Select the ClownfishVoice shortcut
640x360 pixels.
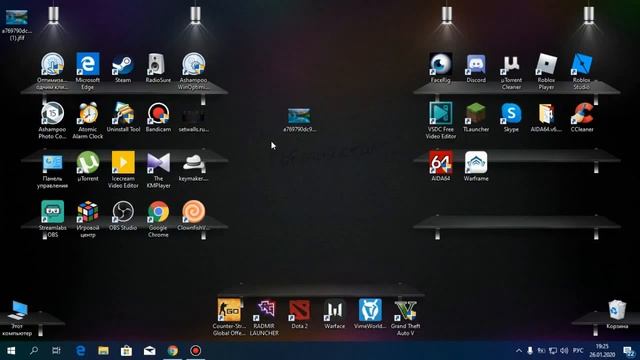tap(193, 216)
